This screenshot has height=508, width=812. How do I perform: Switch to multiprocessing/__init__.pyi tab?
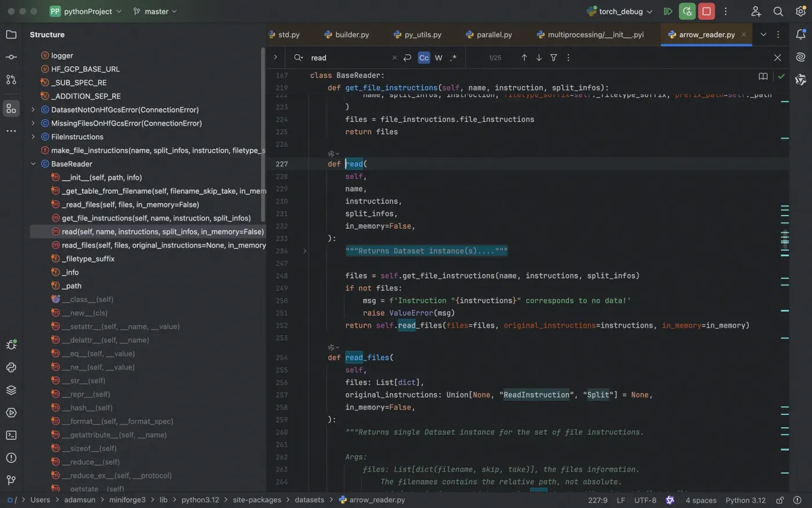tap(590, 35)
